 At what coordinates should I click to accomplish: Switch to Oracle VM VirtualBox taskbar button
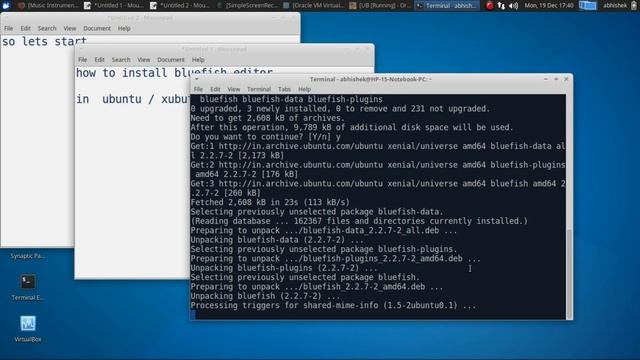click(x=313, y=5)
